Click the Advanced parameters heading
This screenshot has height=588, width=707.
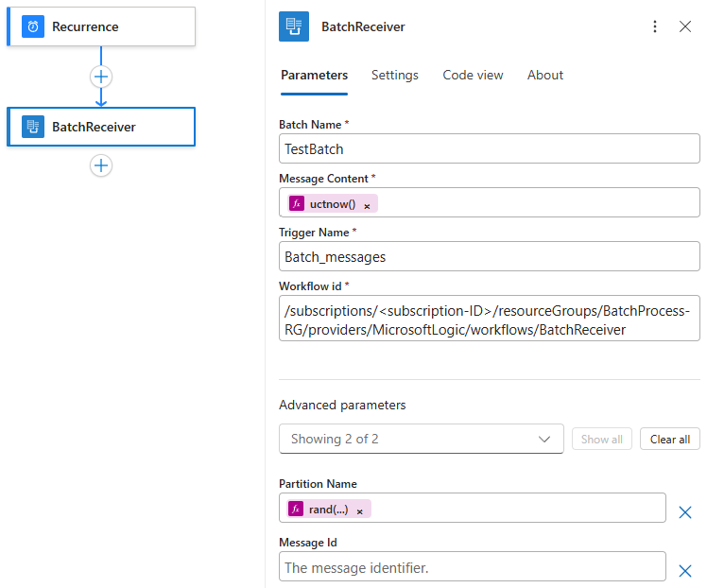[x=342, y=405]
